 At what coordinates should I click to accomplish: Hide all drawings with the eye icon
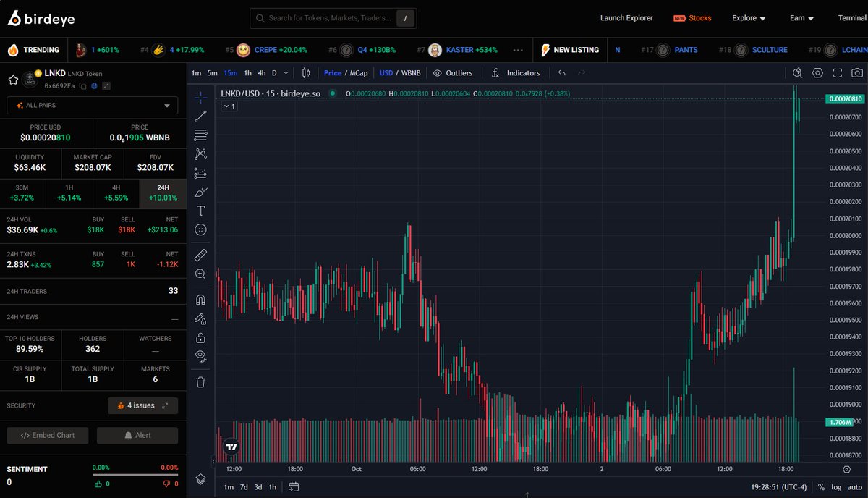[x=200, y=356]
